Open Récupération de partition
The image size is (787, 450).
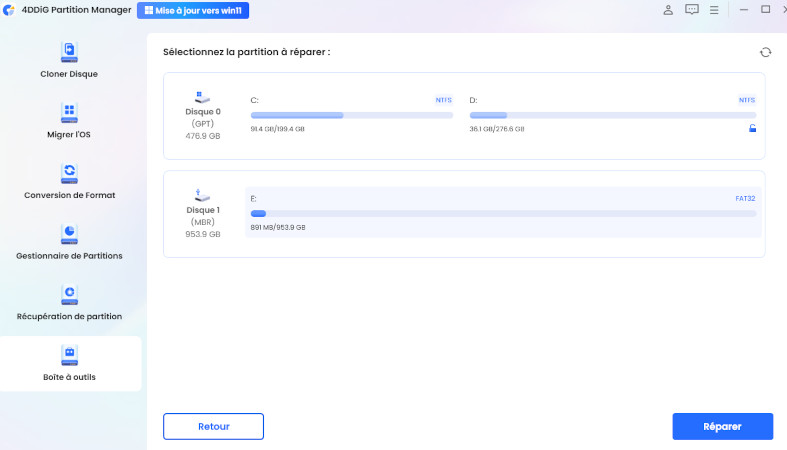[x=69, y=302]
